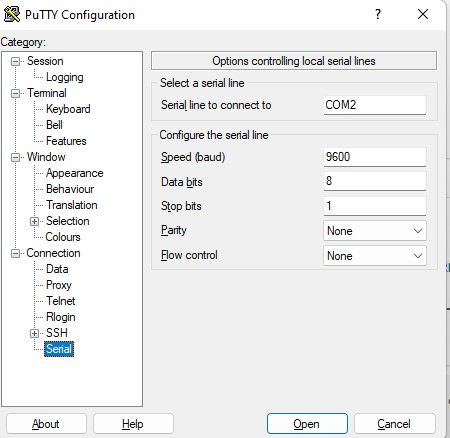Click the About button
Screen dimensions: 450x438
(x=46, y=424)
